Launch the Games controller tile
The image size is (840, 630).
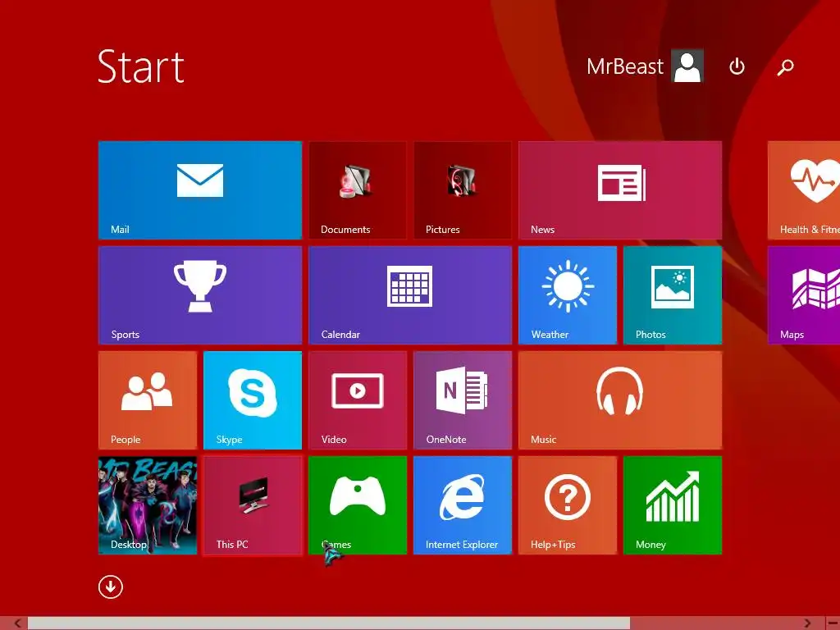coord(358,505)
